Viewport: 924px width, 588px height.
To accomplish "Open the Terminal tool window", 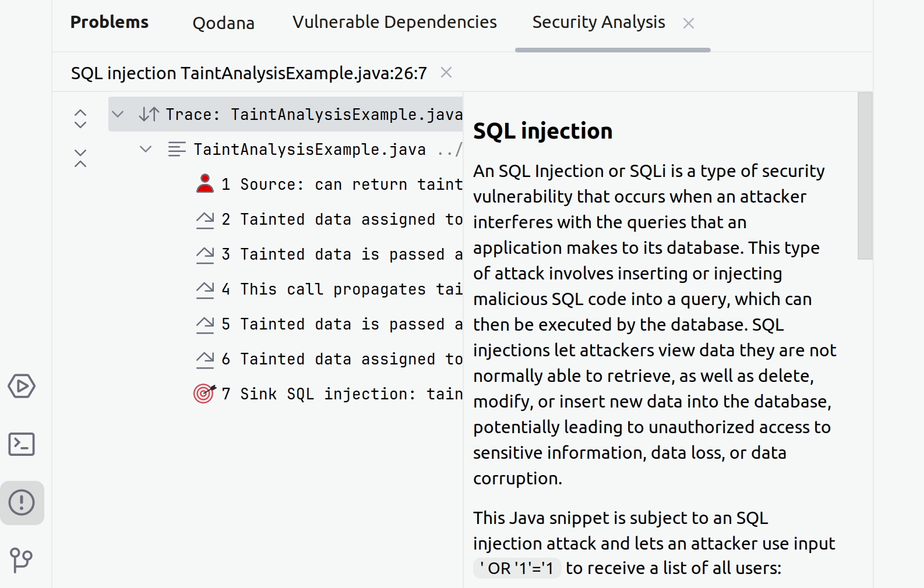I will click(x=22, y=444).
